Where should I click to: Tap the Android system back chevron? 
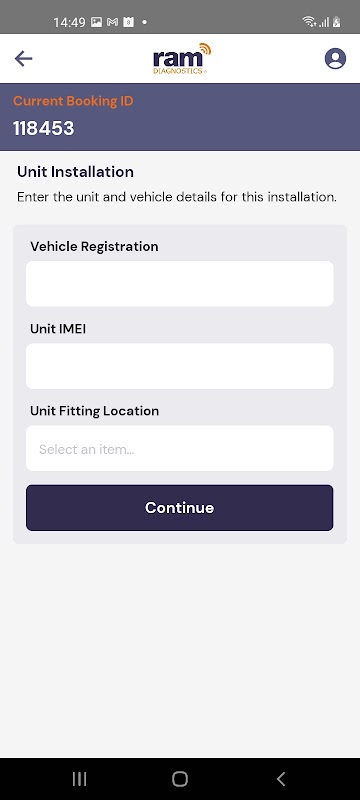[x=280, y=779]
